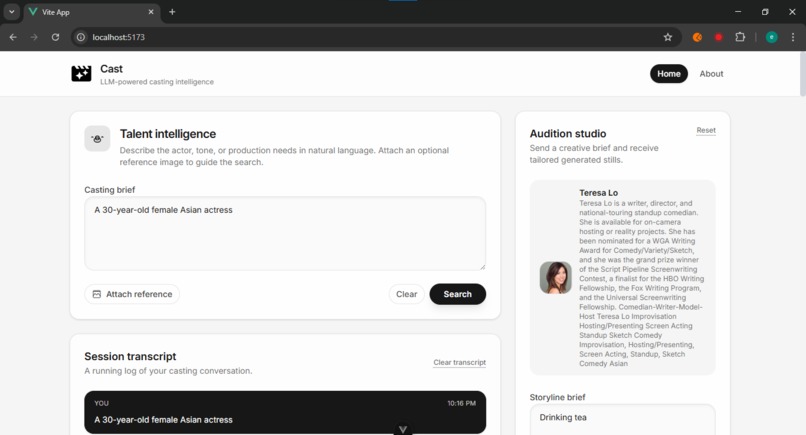Bookmark this page with the star icon
The height and width of the screenshot is (435, 806).
coord(668,37)
